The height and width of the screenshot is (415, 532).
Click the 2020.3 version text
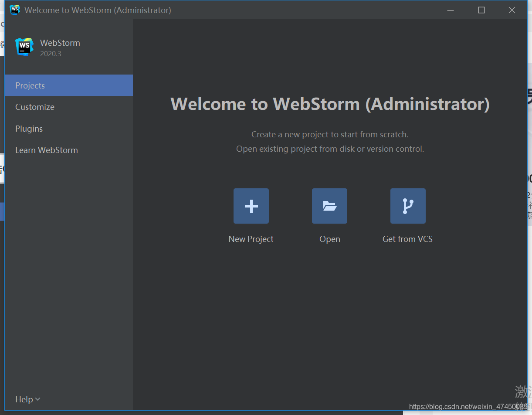[x=51, y=54]
